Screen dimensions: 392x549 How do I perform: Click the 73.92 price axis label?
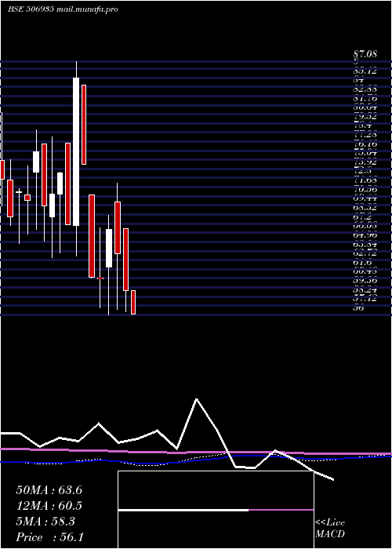point(365,162)
